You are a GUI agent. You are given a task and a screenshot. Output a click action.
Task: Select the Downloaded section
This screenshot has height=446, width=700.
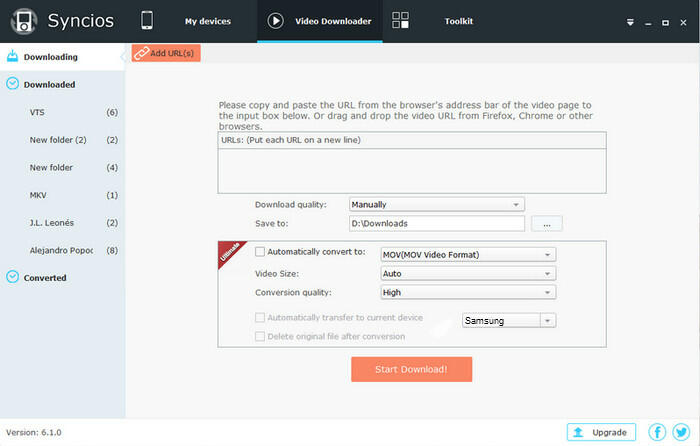(x=62, y=84)
